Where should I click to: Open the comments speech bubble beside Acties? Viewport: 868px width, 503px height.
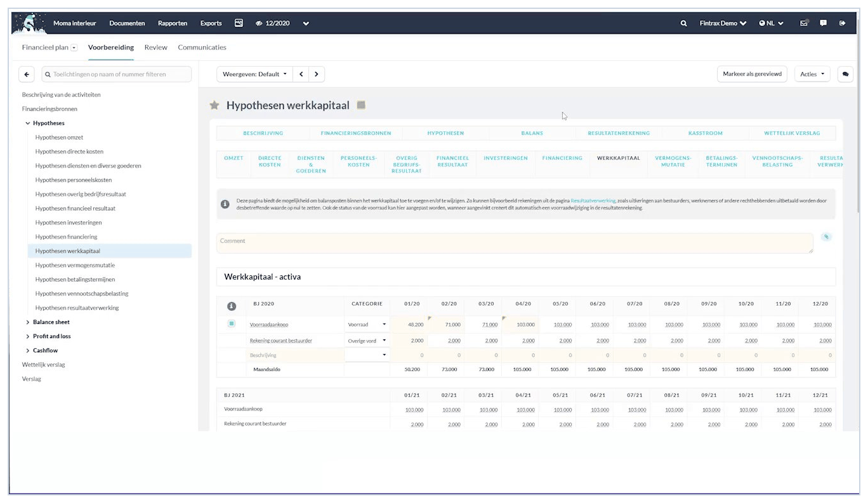(x=845, y=74)
